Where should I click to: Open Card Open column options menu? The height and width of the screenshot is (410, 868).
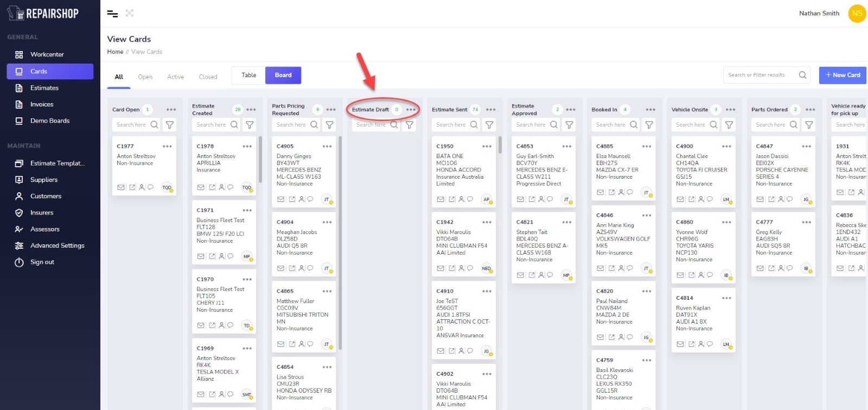(x=171, y=110)
